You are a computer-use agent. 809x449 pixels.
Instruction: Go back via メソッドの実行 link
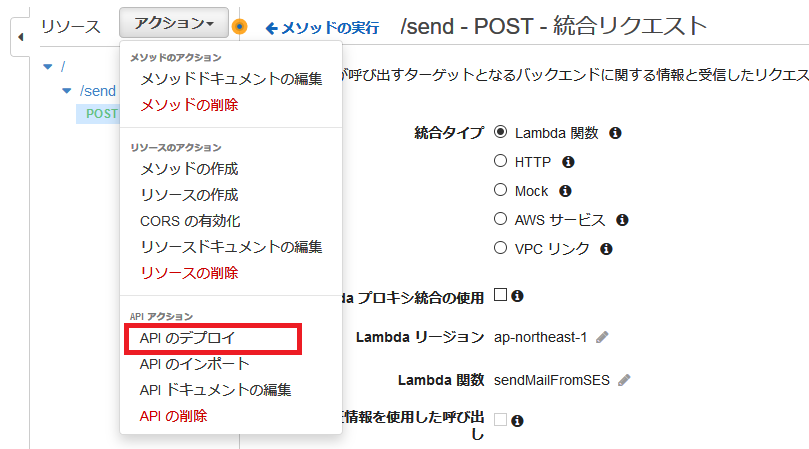click(x=321, y=28)
